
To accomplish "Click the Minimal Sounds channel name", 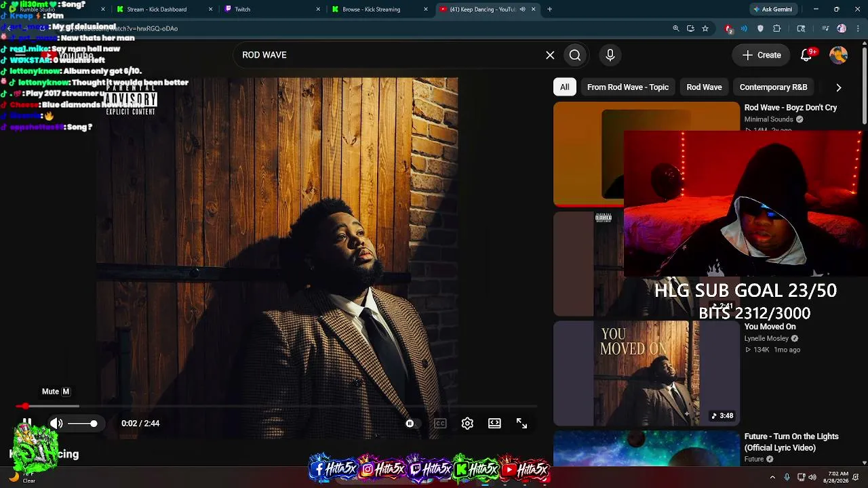I will [x=768, y=119].
